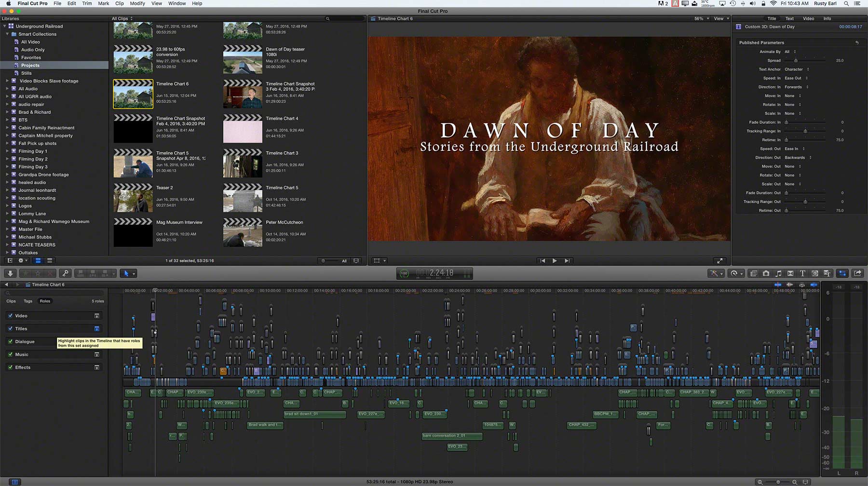Select the arrow Select tool
Screen dimensions: 868x486
point(126,273)
